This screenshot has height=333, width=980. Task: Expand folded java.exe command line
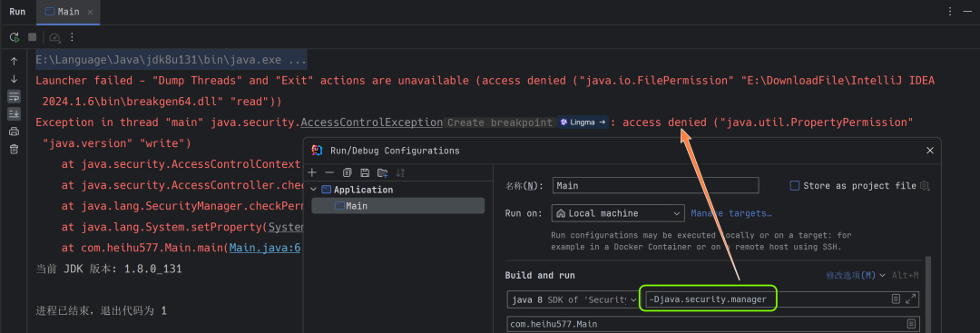point(171,60)
